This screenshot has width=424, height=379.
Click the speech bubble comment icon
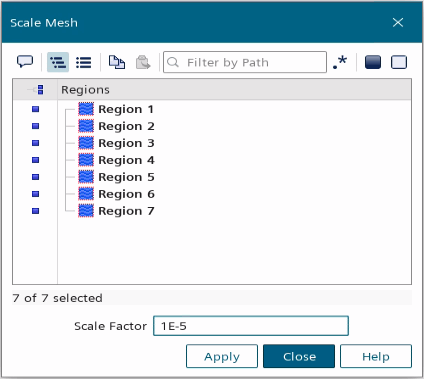pyautogui.click(x=25, y=62)
